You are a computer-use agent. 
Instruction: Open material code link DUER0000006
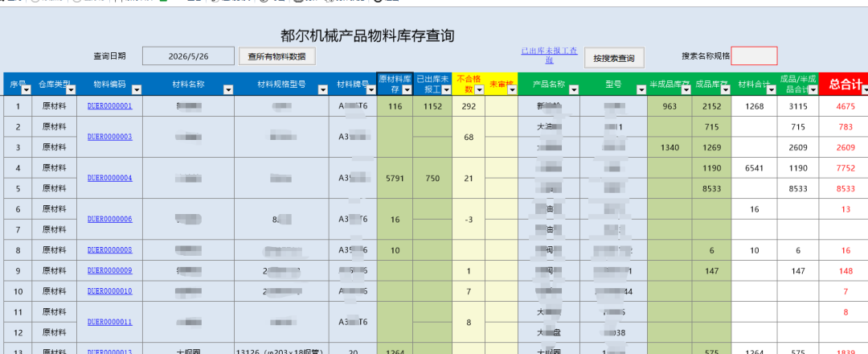coord(109,219)
